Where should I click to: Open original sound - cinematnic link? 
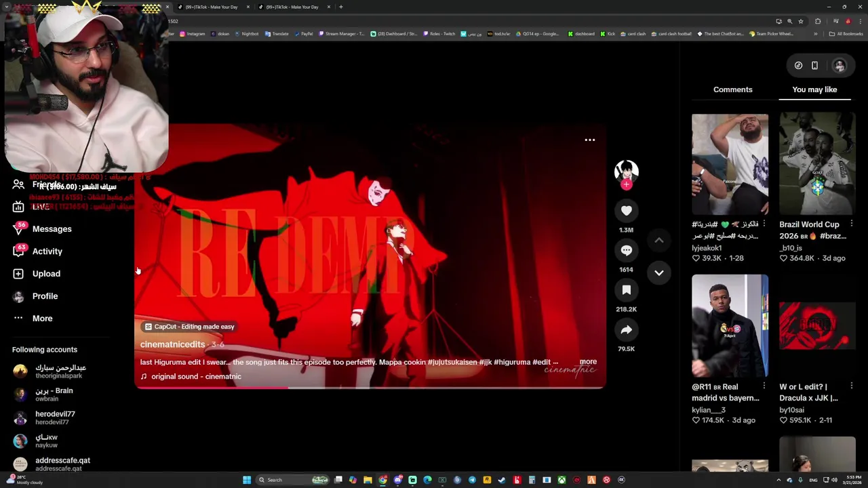[x=196, y=377]
